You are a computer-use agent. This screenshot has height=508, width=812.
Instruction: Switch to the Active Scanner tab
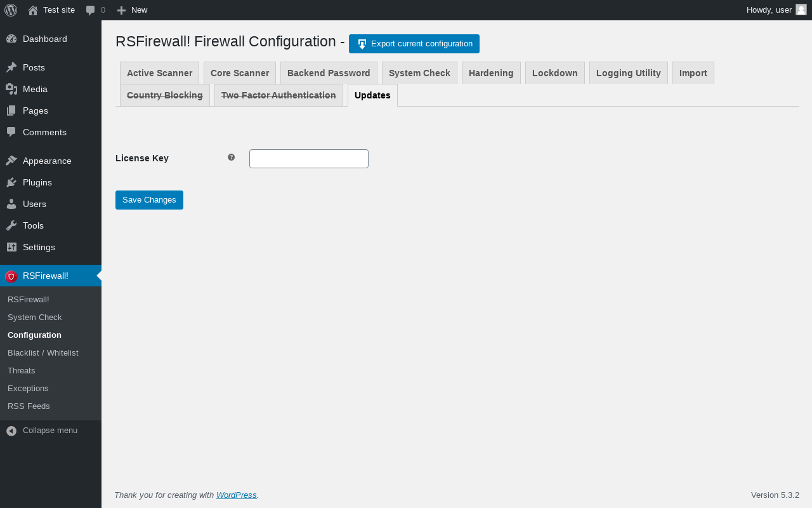(159, 73)
